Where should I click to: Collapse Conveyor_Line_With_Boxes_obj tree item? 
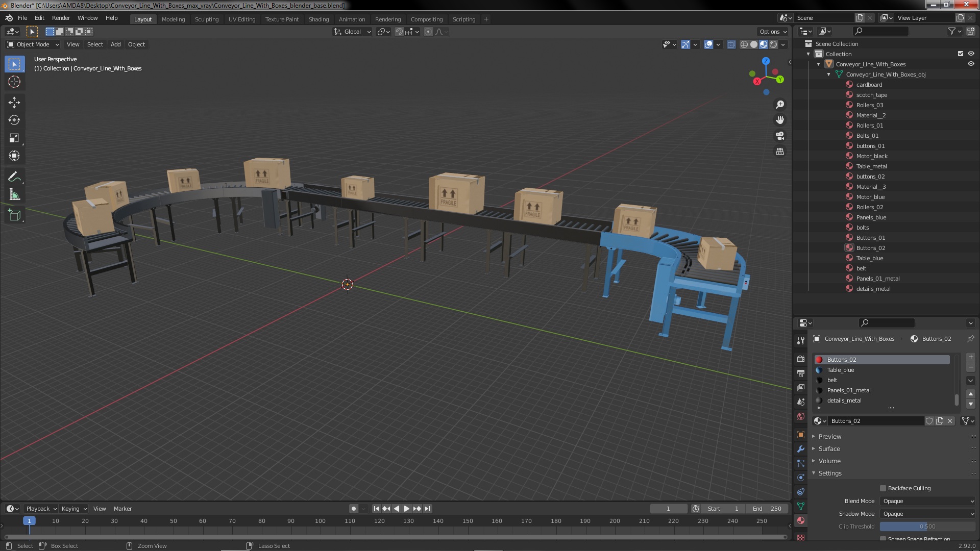point(828,74)
